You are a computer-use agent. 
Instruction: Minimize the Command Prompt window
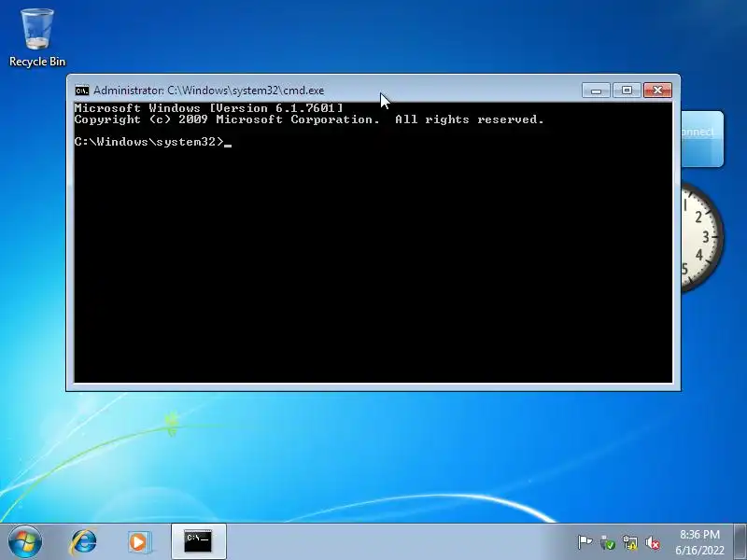click(596, 90)
